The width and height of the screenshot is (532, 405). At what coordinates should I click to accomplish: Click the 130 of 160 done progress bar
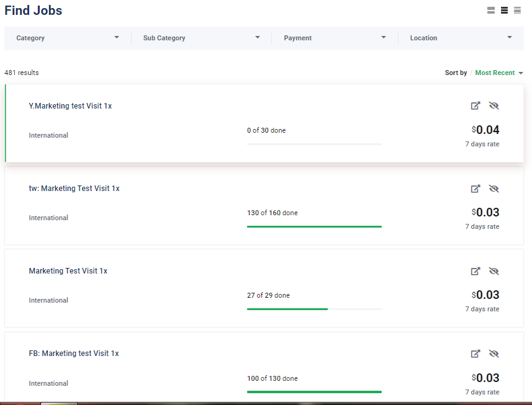click(314, 226)
